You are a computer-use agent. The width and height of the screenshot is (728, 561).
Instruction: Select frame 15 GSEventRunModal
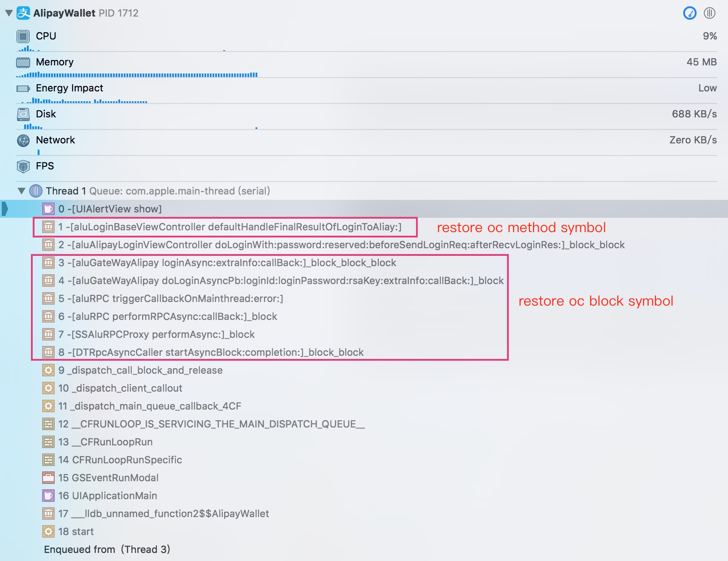click(x=364, y=478)
